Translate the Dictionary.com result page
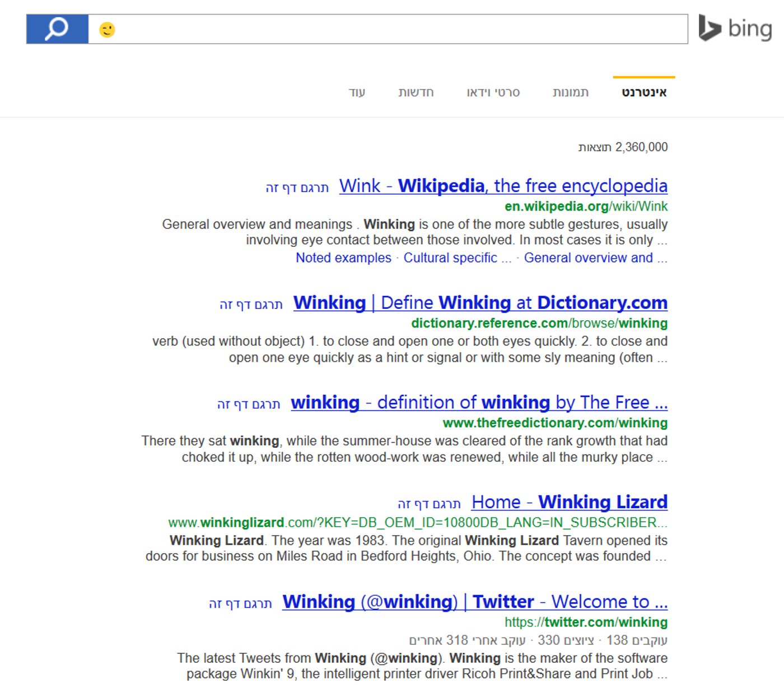 point(251,305)
